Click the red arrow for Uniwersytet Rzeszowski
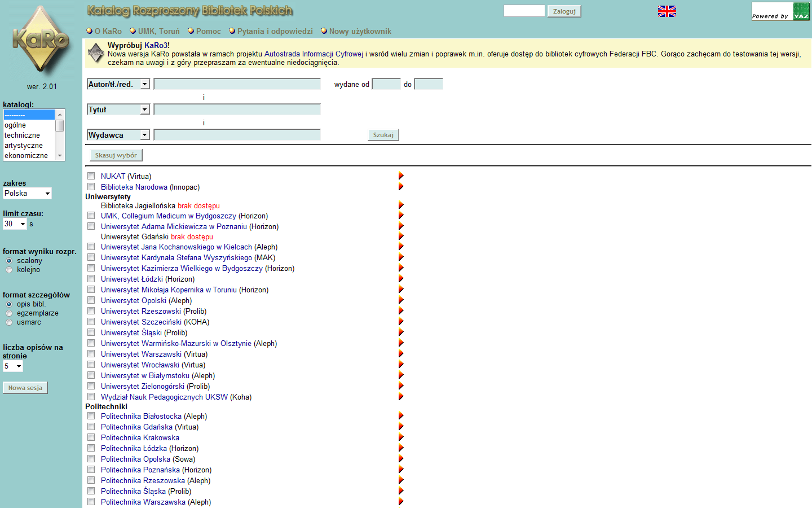This screenshot has width=812, height=508. (x=401, y=311)
